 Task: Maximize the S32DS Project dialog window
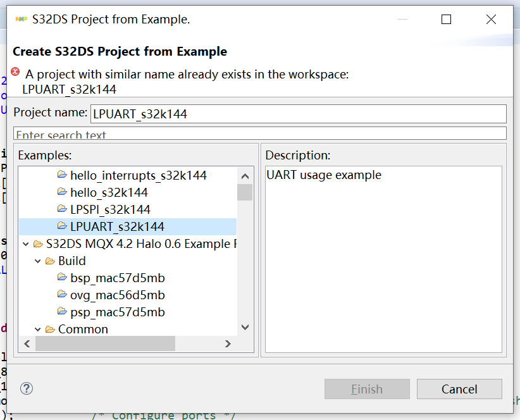447,20
